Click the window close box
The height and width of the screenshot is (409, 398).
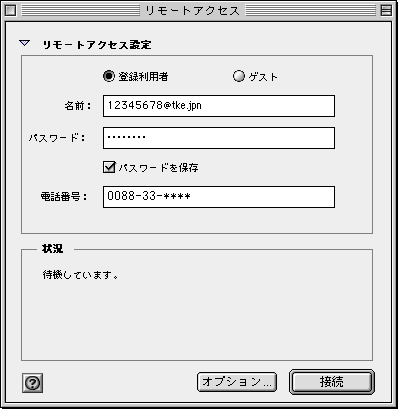(x=11, y=11)
